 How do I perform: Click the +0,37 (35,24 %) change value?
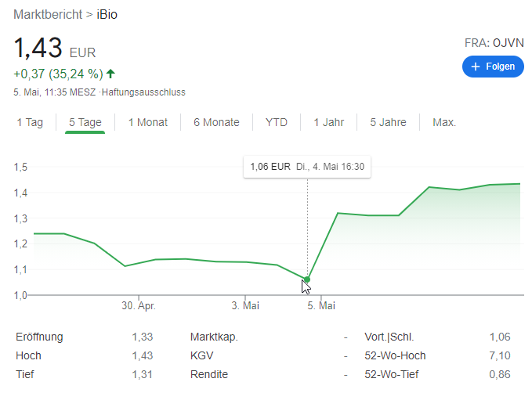(58, 74)
